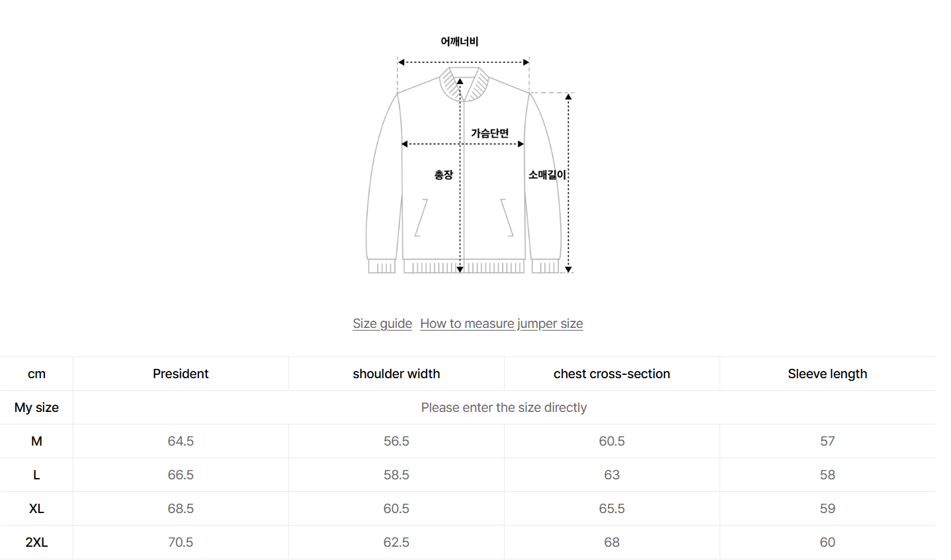The height and width of the screenshot is (560, 951).
Task: Click the 어깨너비 shoulder label on diagram
Action: (x=460, y=42)
